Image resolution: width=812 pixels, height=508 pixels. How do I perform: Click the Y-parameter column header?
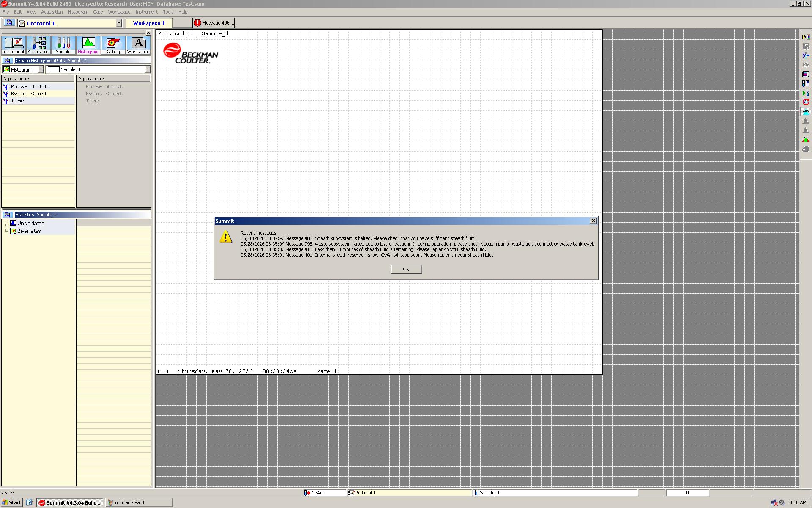pos(114,79)
